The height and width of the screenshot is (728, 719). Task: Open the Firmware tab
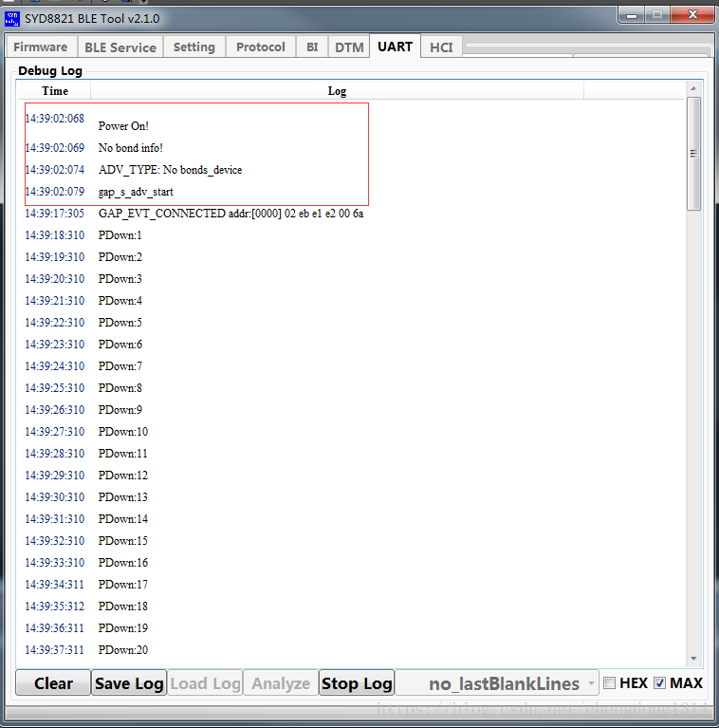40,47
